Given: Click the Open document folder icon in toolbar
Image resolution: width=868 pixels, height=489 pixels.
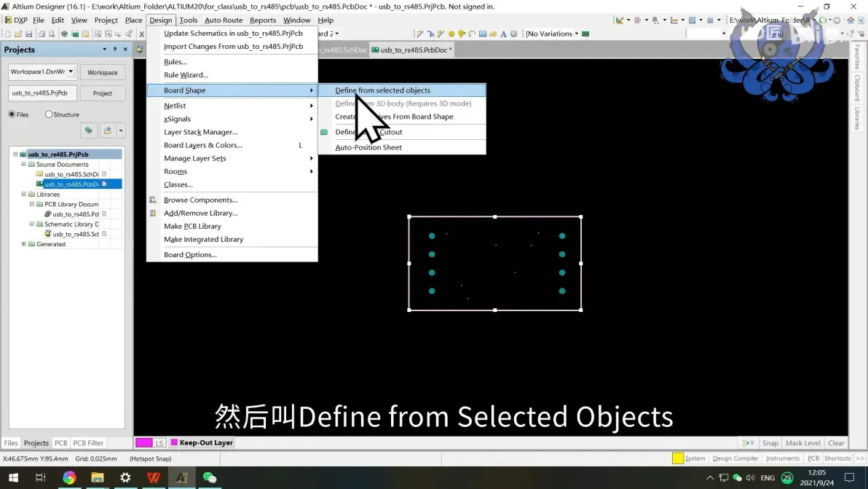Looking at the screenshot, I should click(18, 34).
